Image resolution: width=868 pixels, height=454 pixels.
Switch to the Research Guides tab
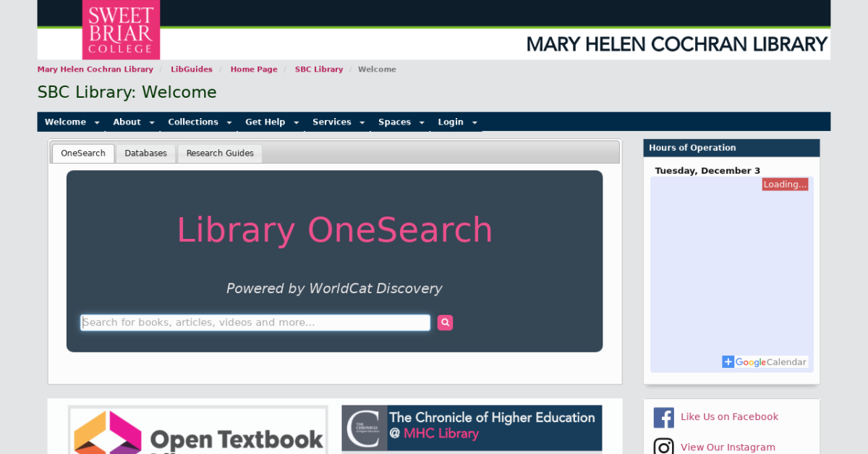[220, 154]
